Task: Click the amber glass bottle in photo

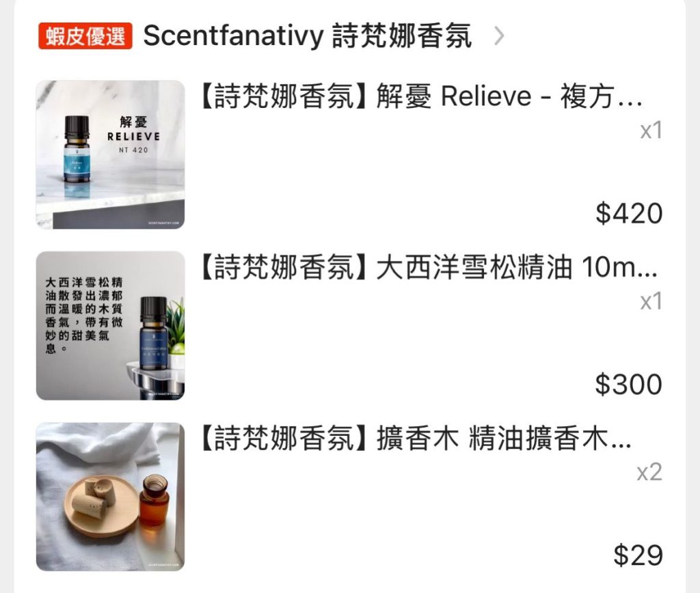Action: [155, 501]
